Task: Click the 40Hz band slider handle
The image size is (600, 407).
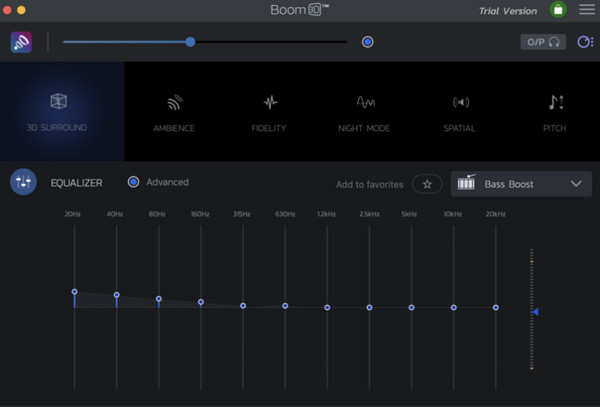Action: click(x=117, y=295)
